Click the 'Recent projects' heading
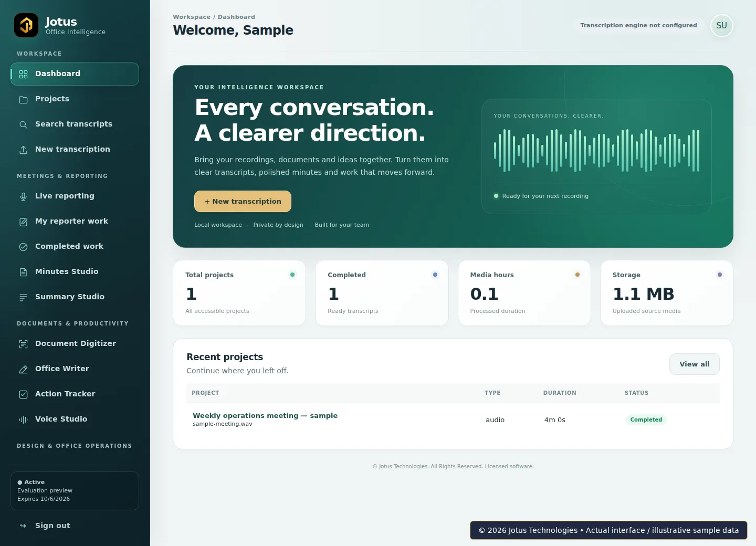 pos(225,357)
